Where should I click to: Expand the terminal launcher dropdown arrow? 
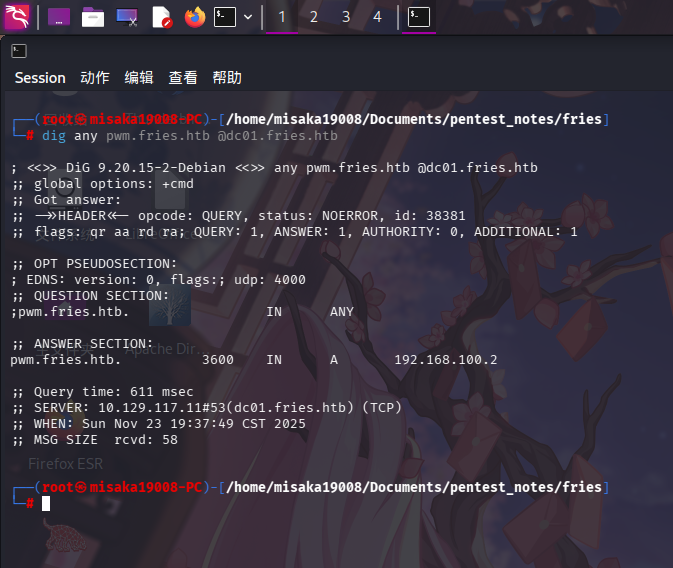248,17
